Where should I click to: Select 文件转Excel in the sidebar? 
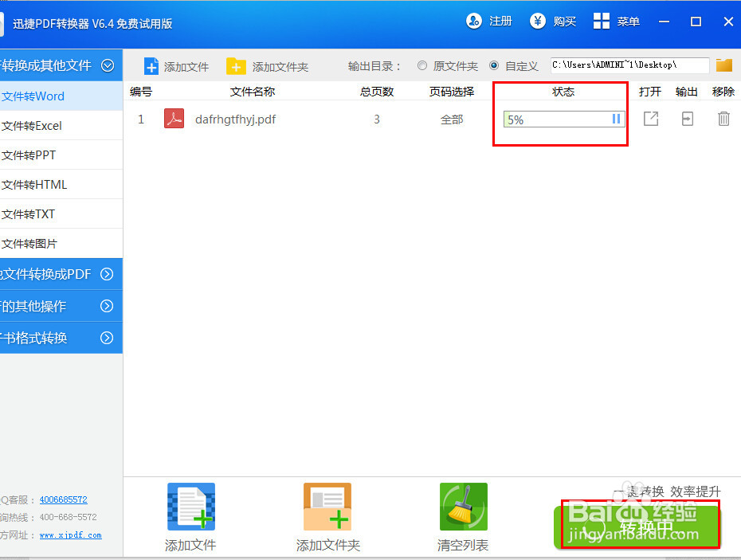tap(61, 126)
